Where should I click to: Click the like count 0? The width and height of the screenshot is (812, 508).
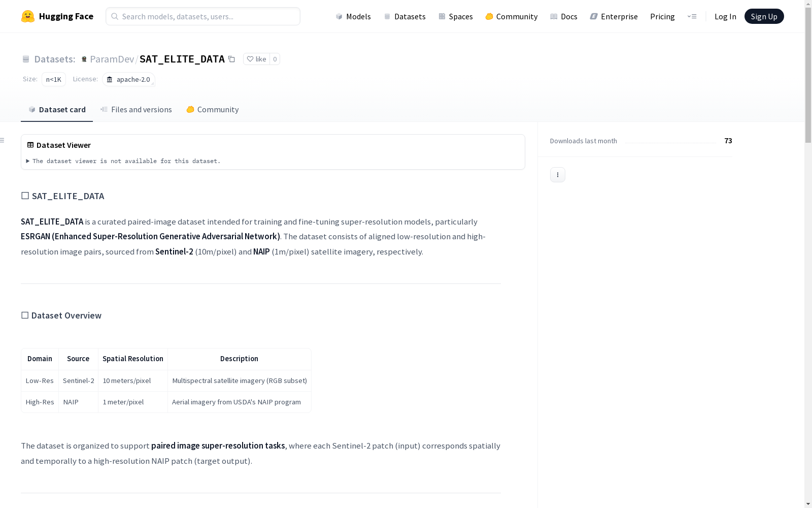275,59
